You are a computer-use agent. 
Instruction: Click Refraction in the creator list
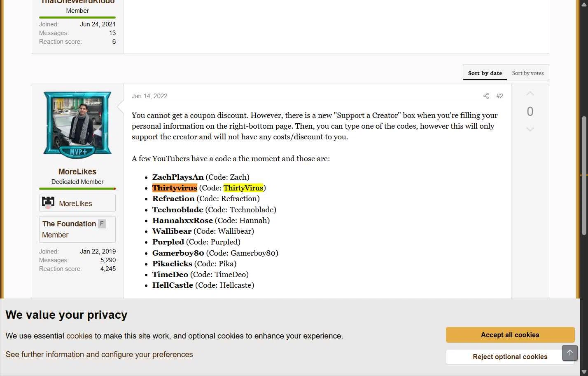coord(173,199)
